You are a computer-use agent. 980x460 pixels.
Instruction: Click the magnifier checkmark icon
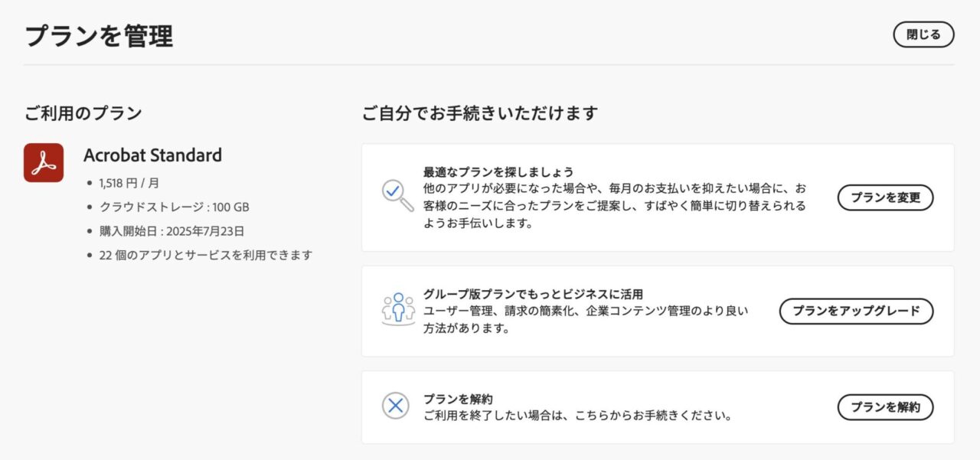coord(397,195)
